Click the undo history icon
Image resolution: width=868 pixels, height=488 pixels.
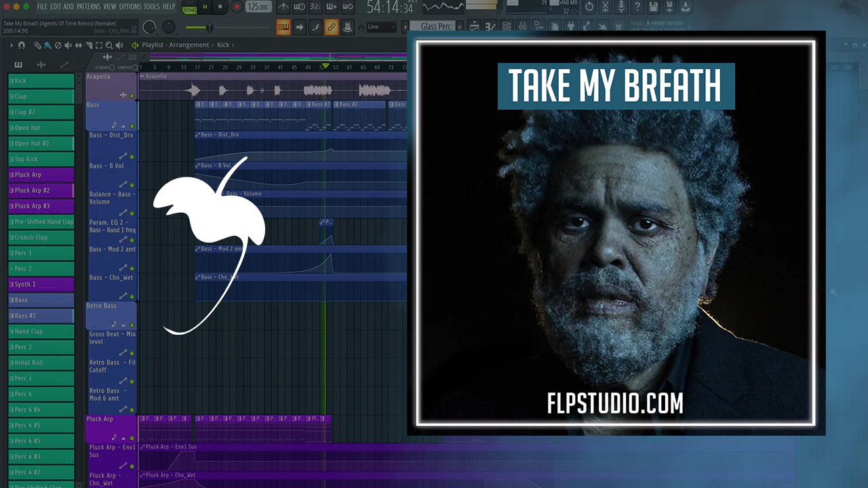pyautogui.click(x=589, y=7)
